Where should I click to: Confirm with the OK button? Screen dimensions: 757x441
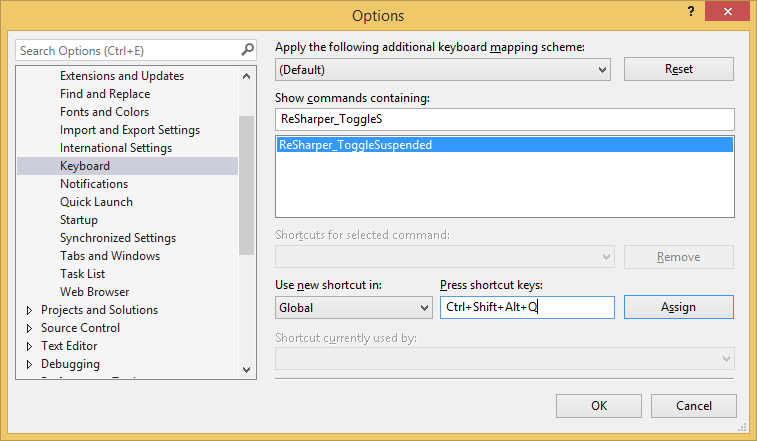[x=598, y=405]
